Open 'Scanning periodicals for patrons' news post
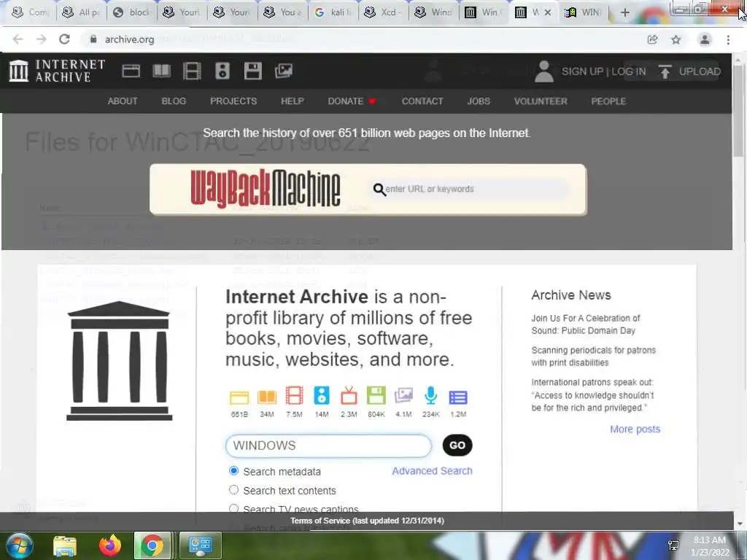Screen dimensions: 747x560 click(594, 356)
